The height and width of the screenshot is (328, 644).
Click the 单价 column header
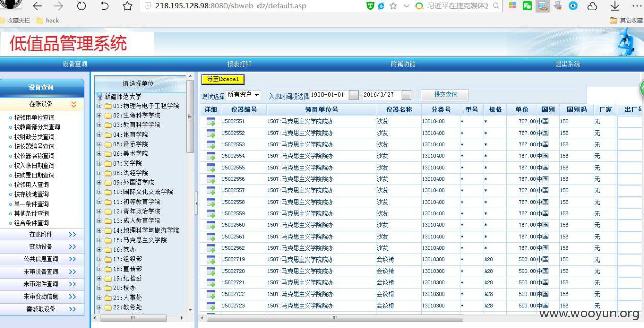(522, 110)
